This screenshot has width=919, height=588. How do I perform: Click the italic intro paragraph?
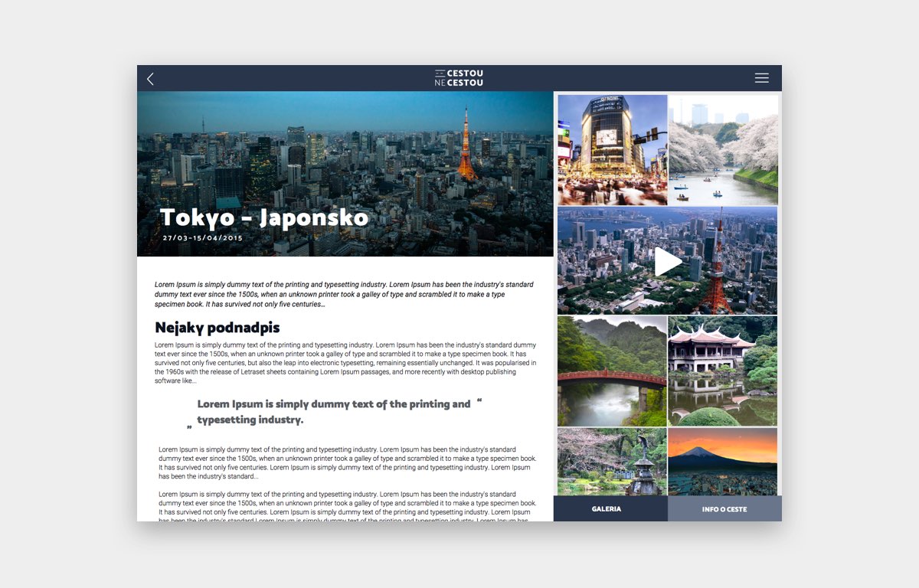[344, 294]
